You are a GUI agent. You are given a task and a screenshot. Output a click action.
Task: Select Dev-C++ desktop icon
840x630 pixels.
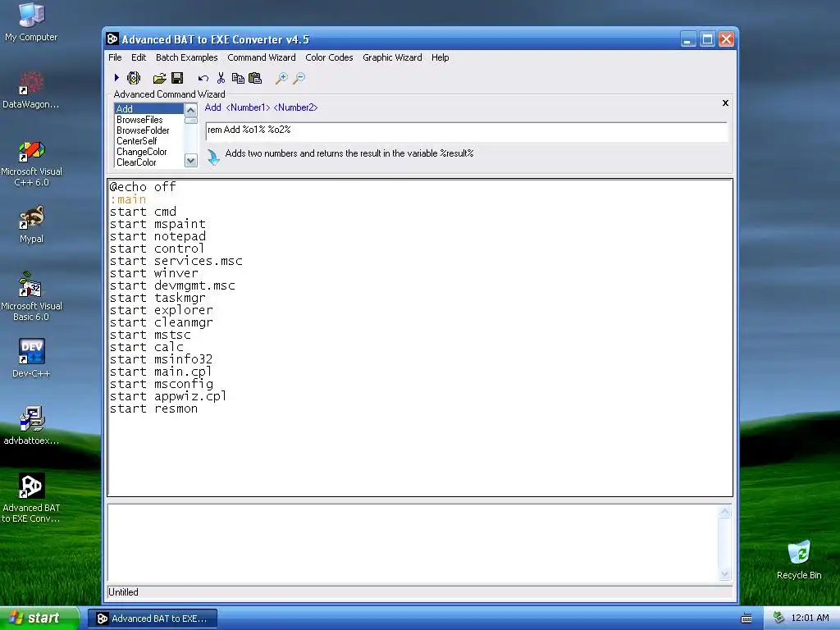31,359
